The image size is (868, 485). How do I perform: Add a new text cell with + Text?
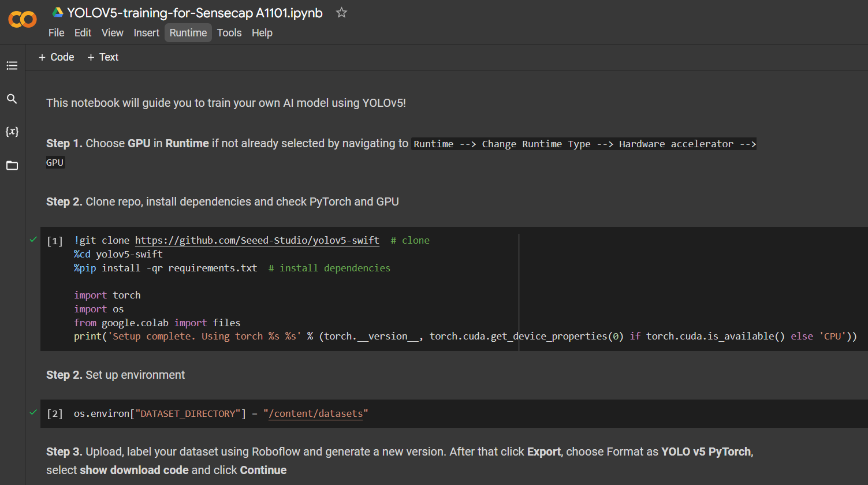(x=103, y=57)
